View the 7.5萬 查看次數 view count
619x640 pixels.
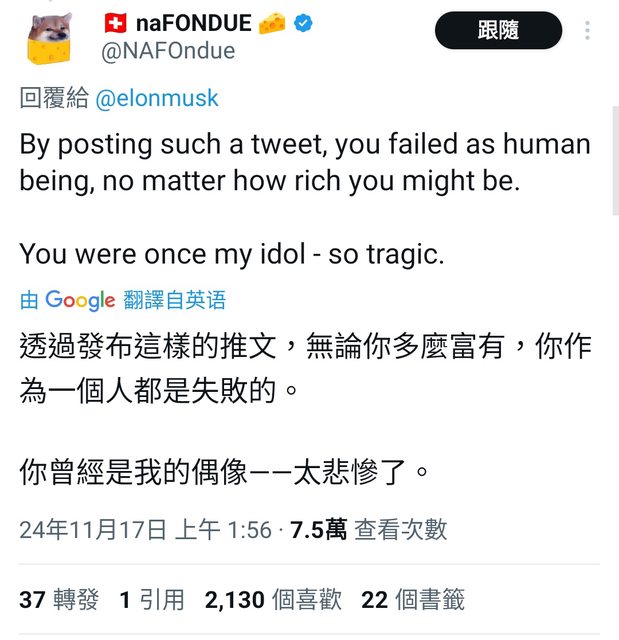pyautogui.click(x=368, y=530)
